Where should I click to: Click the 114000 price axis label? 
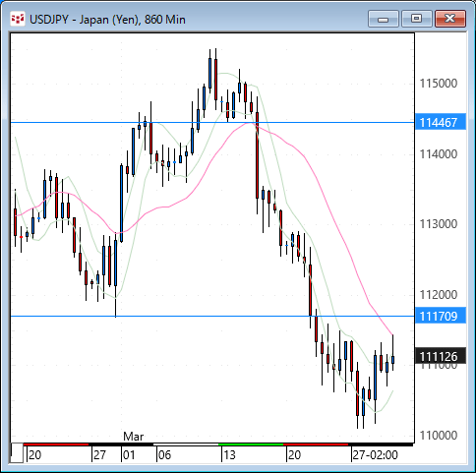click(439, 153)
